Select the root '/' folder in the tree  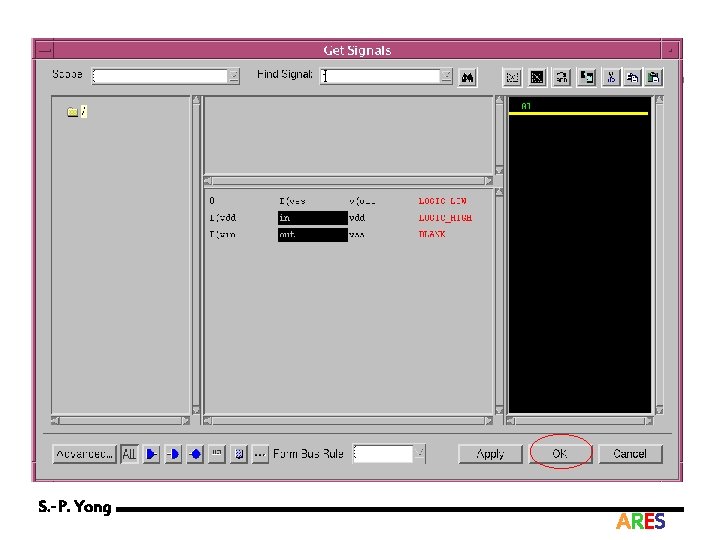[x=77, y=112]
